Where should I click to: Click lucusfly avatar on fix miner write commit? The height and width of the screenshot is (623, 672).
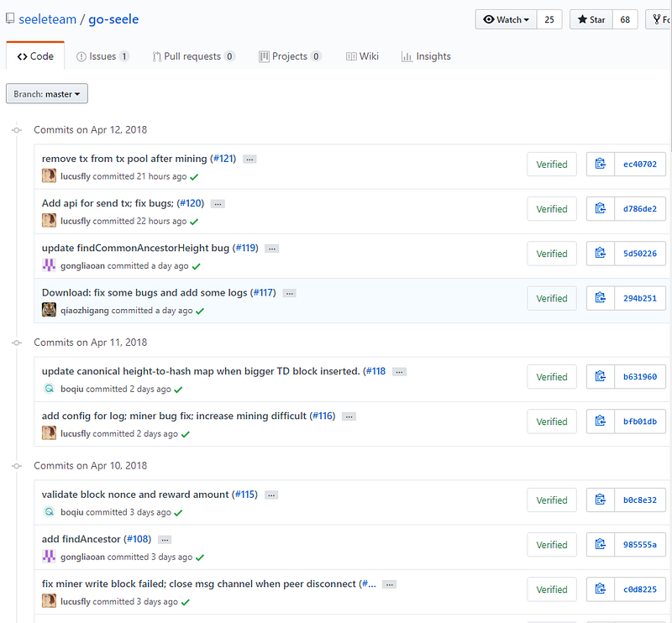coord(49,601)
